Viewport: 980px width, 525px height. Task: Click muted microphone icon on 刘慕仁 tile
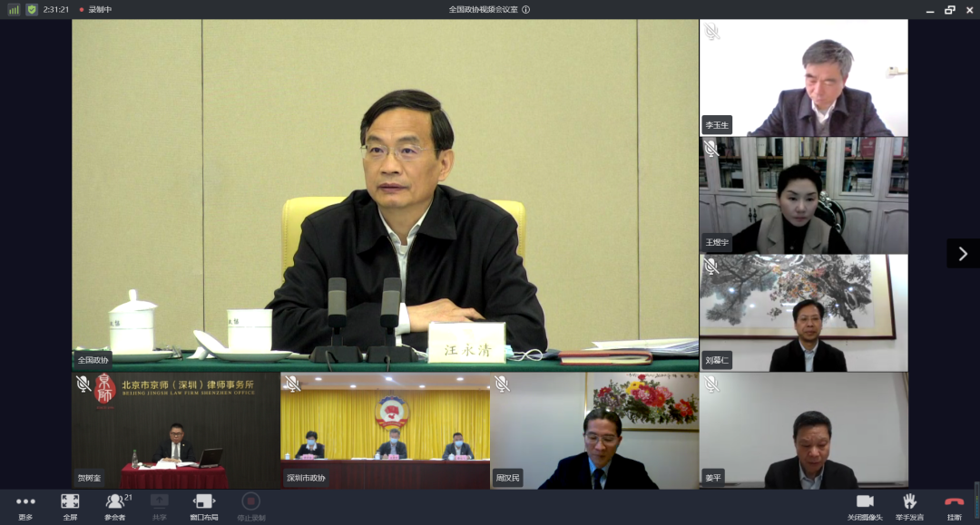[x=711, y=266]
